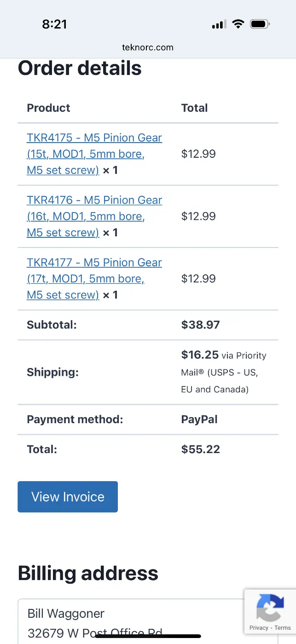Tap the $16.25 Priority Mail shipping cost
Image resolution: width=296 pixels, height=644 pixels.
tap(200, 355)
